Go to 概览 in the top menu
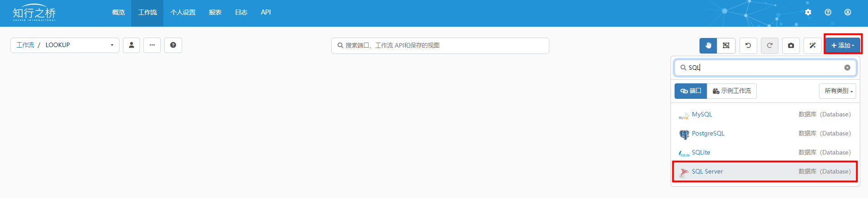868x198 pixels. point(118,13)
